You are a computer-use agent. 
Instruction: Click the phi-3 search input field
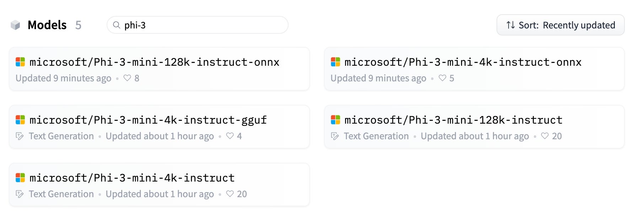pos(203,25)
